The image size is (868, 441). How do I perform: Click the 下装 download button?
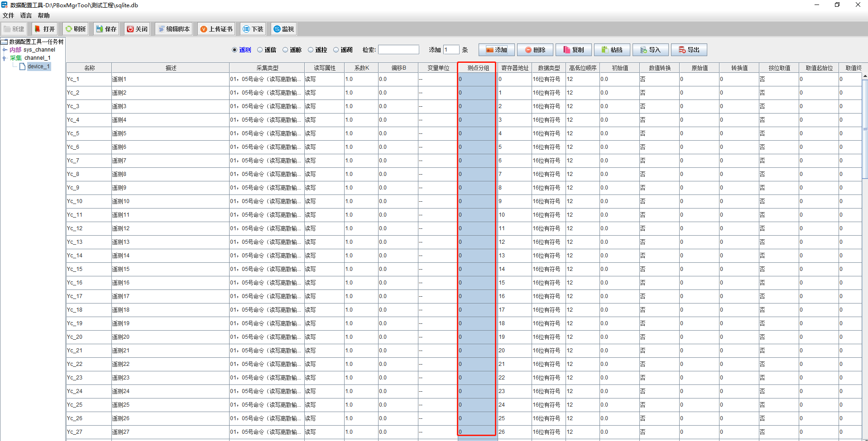(x=253, y=29)
